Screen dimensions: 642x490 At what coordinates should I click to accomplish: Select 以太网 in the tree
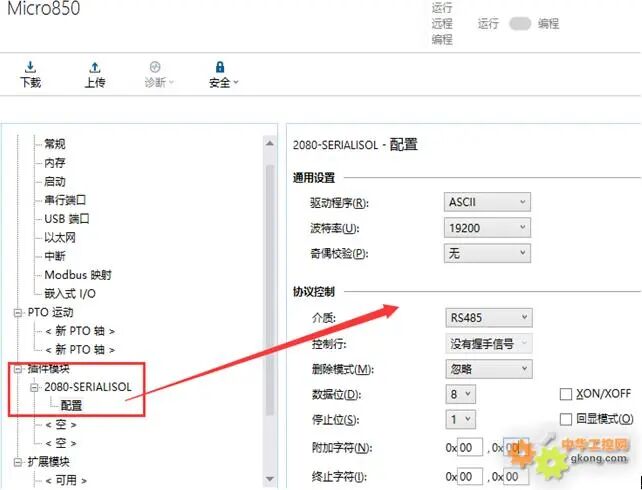click(x=60, y=237)
